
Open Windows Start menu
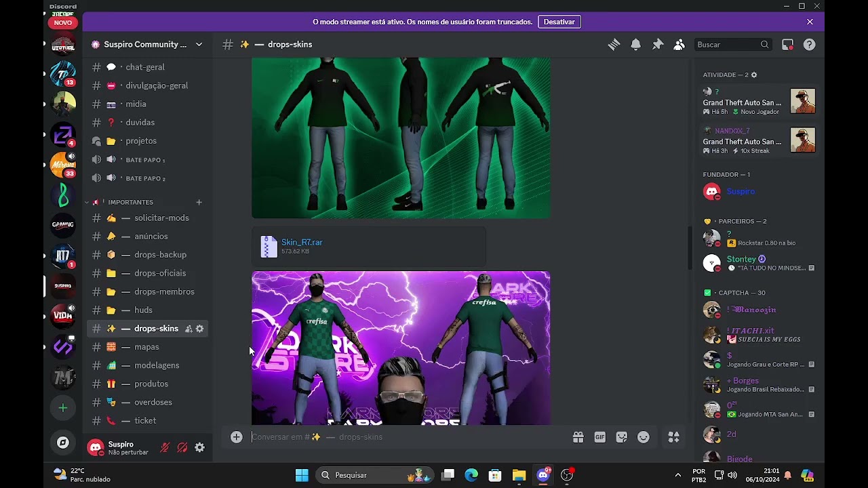click(x=302, y=475)
